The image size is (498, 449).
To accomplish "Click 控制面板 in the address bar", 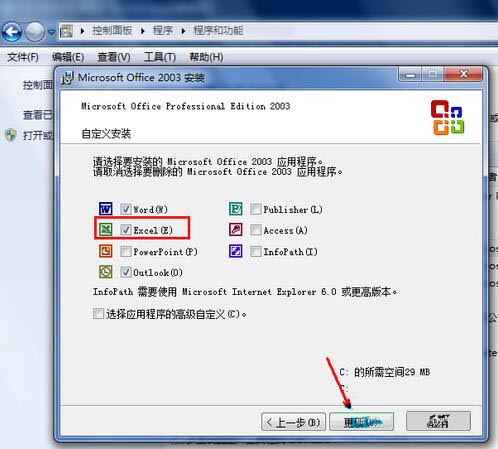I will point(112,31).
